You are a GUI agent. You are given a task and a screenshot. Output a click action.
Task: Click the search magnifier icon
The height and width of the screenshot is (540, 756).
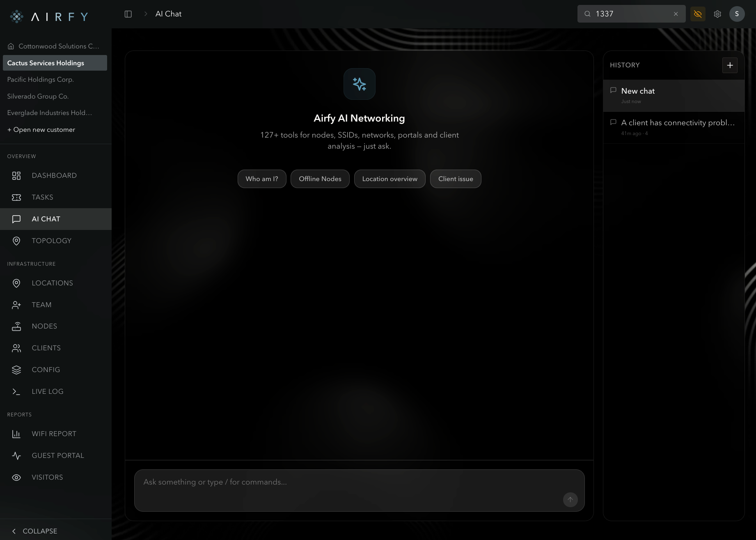tap(587, 14)
